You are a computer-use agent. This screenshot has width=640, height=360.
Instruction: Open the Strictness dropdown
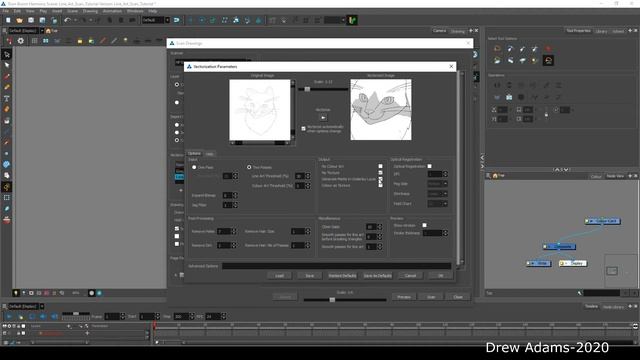[x=438, y=193]
